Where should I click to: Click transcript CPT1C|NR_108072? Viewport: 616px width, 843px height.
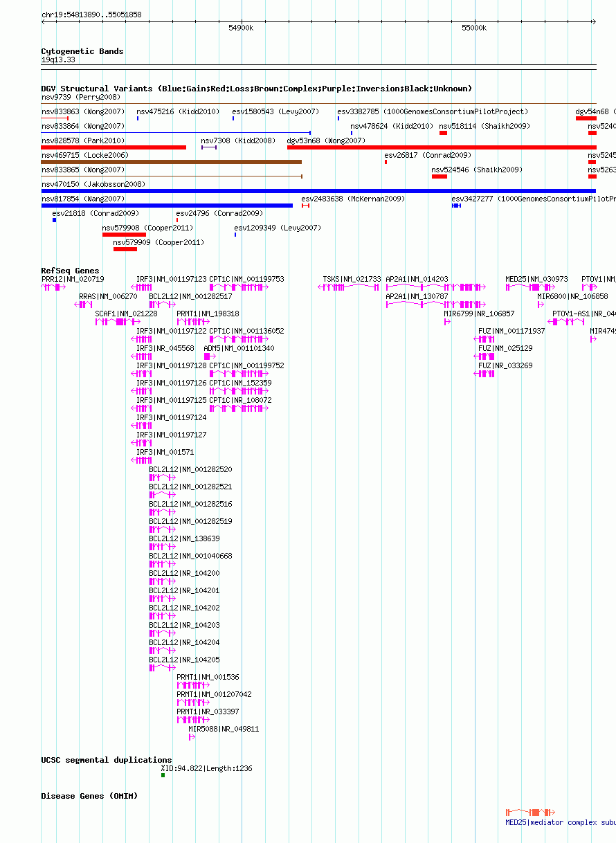(x=240, y=400)
